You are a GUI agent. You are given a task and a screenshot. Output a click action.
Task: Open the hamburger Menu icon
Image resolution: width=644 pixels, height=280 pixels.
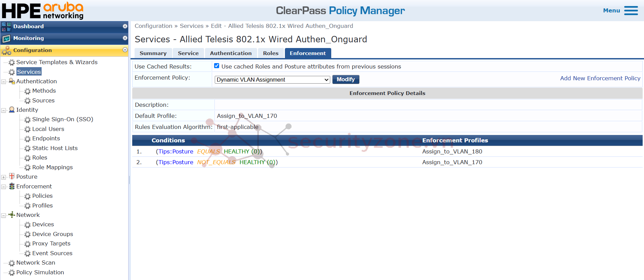(631, 11)
